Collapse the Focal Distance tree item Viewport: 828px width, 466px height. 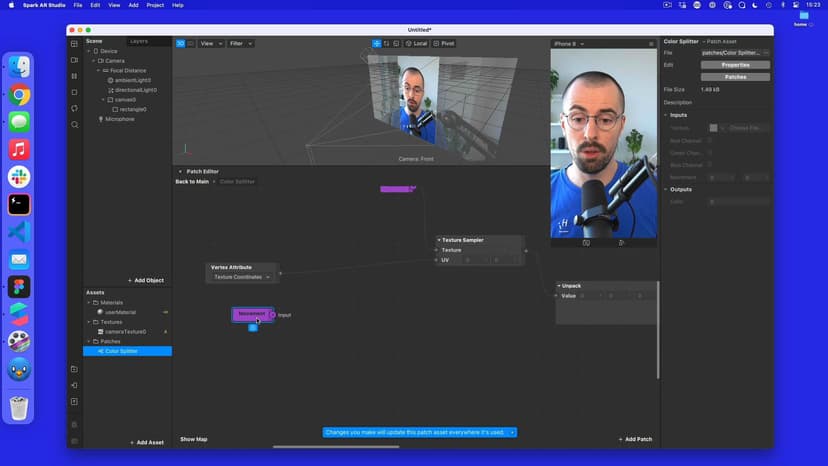pos(98,70)
